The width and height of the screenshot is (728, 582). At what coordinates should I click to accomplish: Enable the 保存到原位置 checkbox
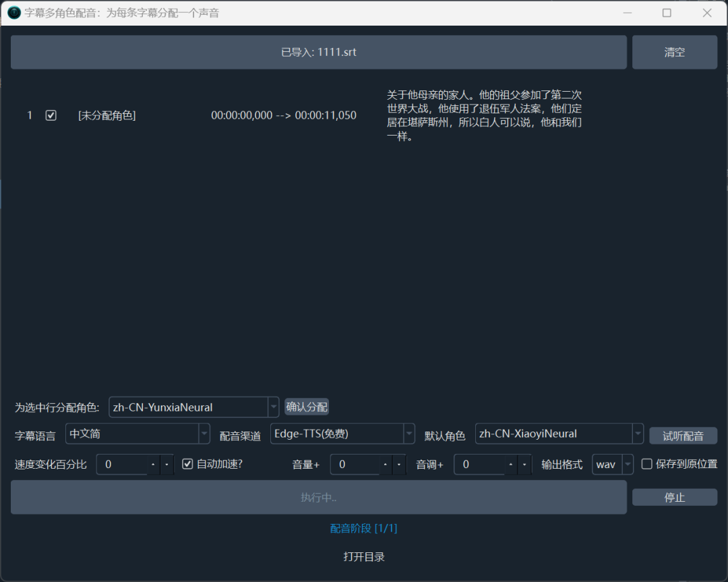(x=646, y=464)
